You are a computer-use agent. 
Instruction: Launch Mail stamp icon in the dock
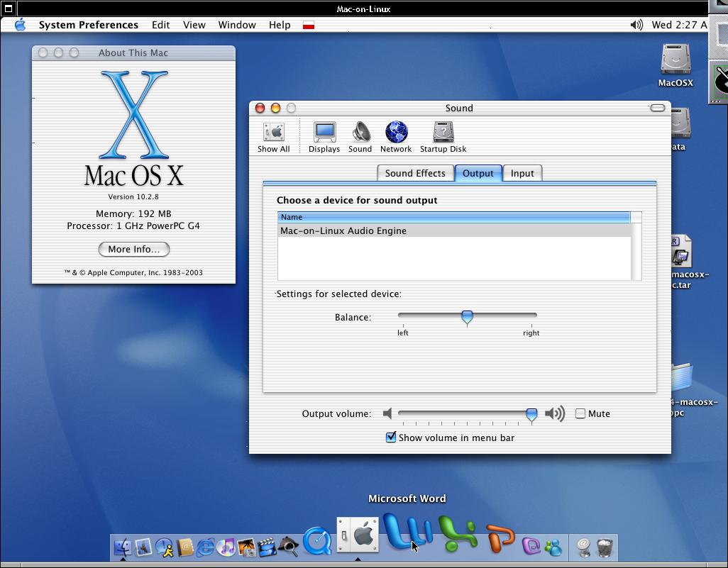coord(143,547)
